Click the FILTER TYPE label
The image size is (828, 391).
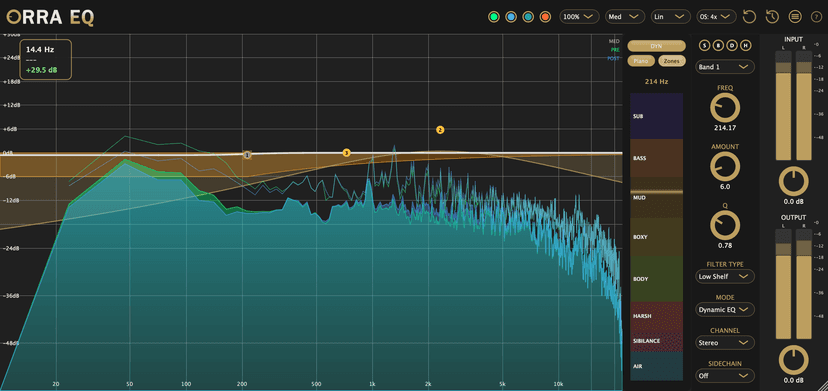click(725, 264)
